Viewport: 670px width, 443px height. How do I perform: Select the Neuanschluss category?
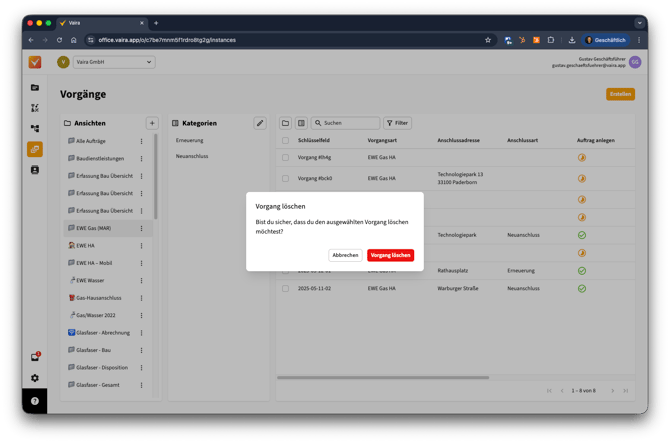192,156
